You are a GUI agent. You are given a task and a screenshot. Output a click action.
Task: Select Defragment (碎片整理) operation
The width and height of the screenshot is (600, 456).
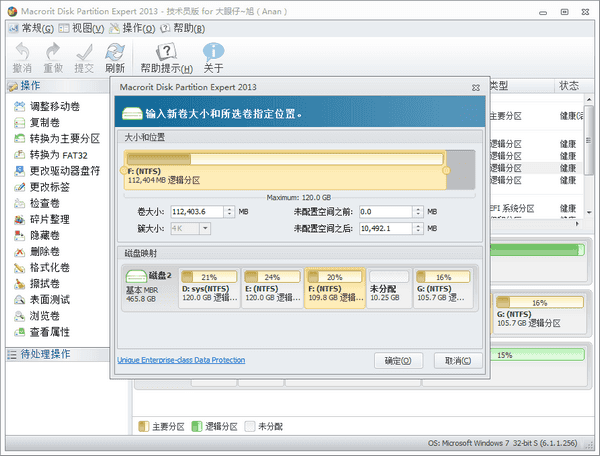click(42, 219)
